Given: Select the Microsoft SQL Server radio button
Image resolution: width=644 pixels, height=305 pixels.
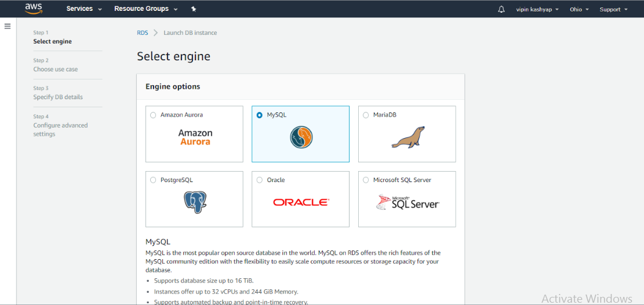Looking at the screenshot, I should coord(366,180).
